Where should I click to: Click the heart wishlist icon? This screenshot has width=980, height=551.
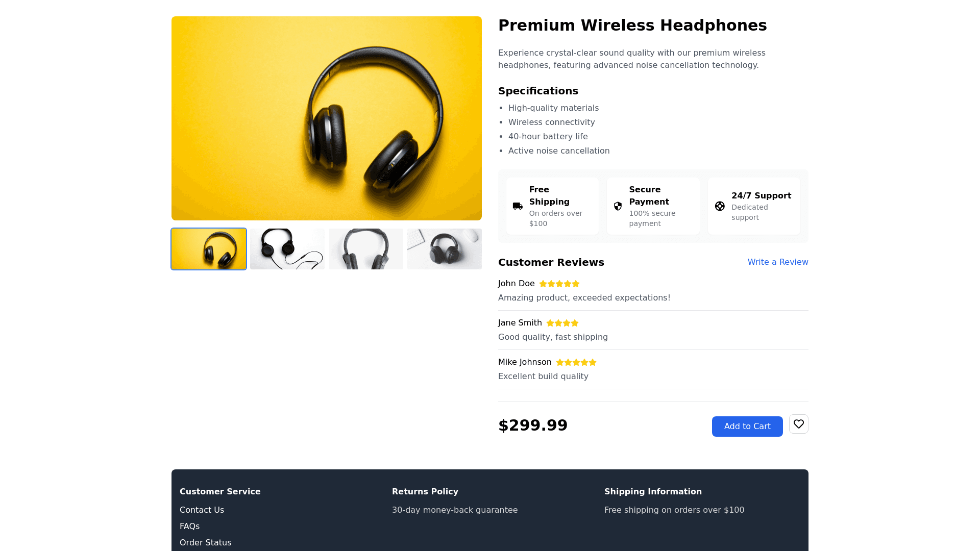click(798, 424)
